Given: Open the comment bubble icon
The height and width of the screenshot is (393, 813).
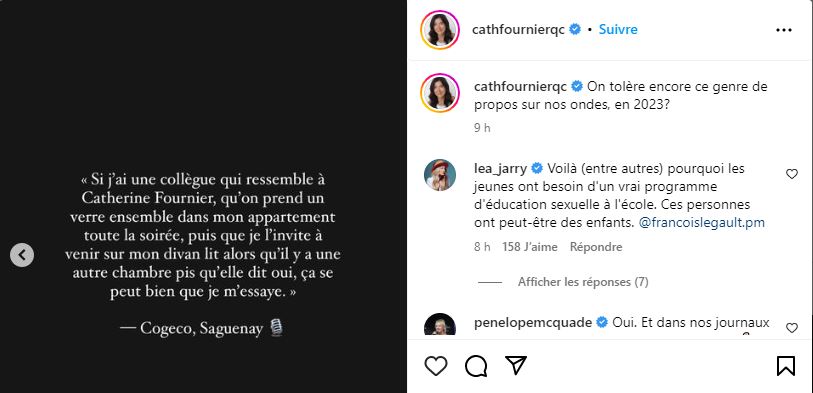Looking at the screenshot, I should click(x=475, y=367).
